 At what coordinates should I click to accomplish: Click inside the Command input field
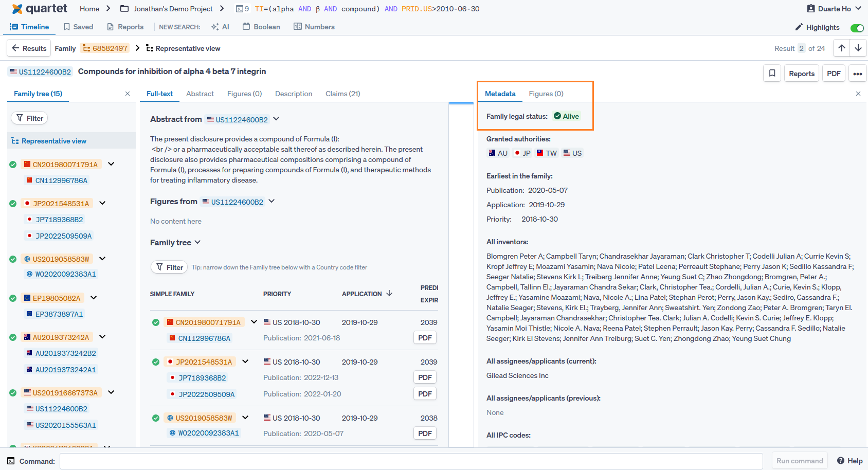click(411, 461)
